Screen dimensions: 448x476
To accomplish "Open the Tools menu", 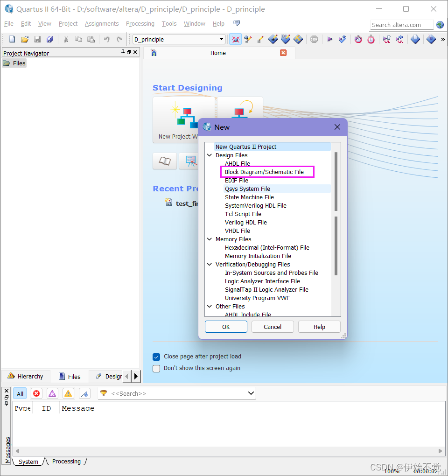I will point(169,24).
